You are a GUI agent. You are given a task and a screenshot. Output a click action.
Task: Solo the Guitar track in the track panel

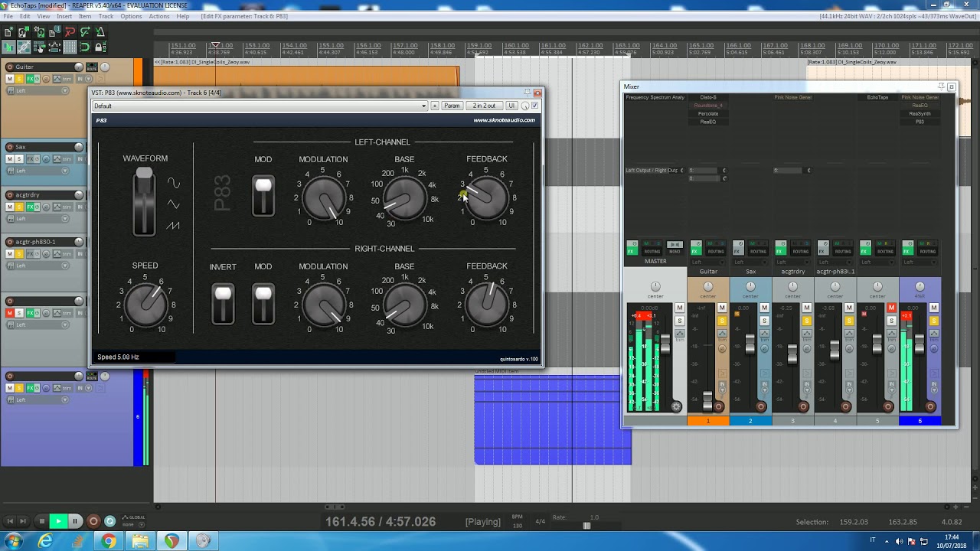pos(20,80)
